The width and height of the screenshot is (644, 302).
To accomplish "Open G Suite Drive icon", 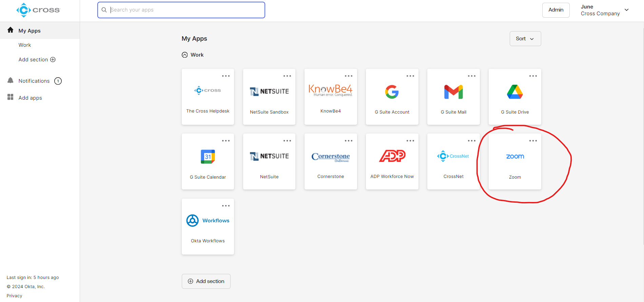I will coord(515,92).
